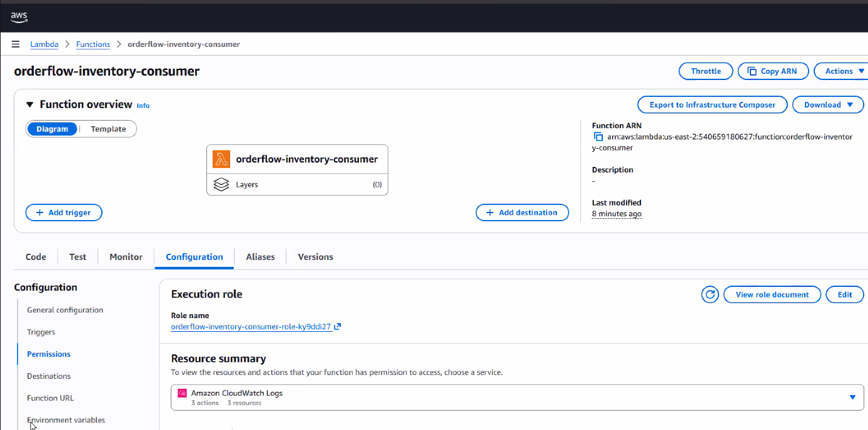Click the orderflow-inventory-consumer diagram node
The height and width of the screenshot is (430, 868).
pos(297,159)
